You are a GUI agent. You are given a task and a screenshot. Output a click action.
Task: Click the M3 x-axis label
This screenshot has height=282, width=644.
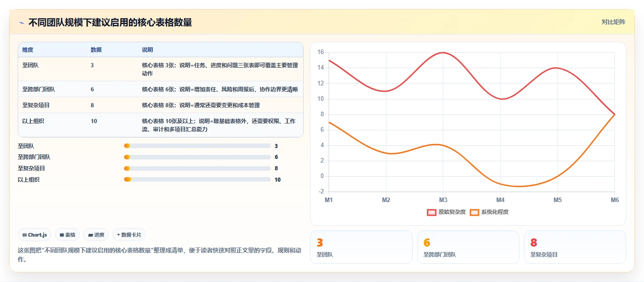pyautogui.click(x=443, y=200)
